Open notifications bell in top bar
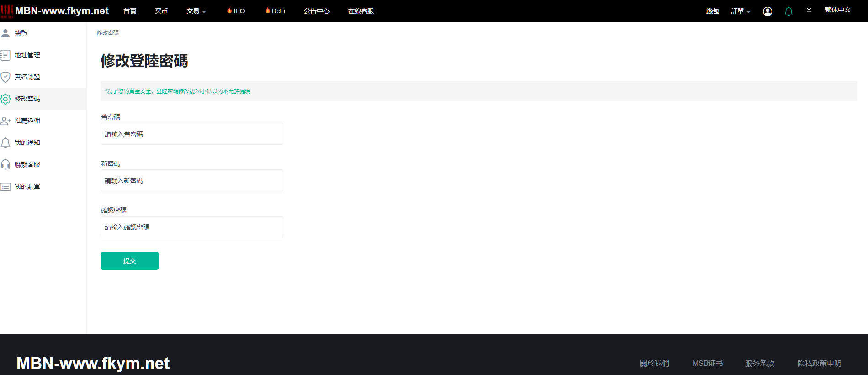868x375 pixels. (x=788, y=11)
